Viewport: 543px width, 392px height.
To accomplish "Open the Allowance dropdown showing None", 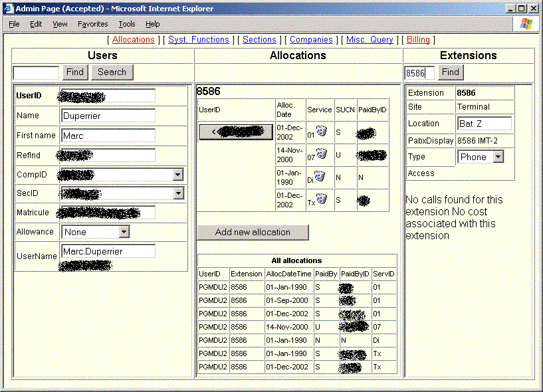I will pos(124,232).
